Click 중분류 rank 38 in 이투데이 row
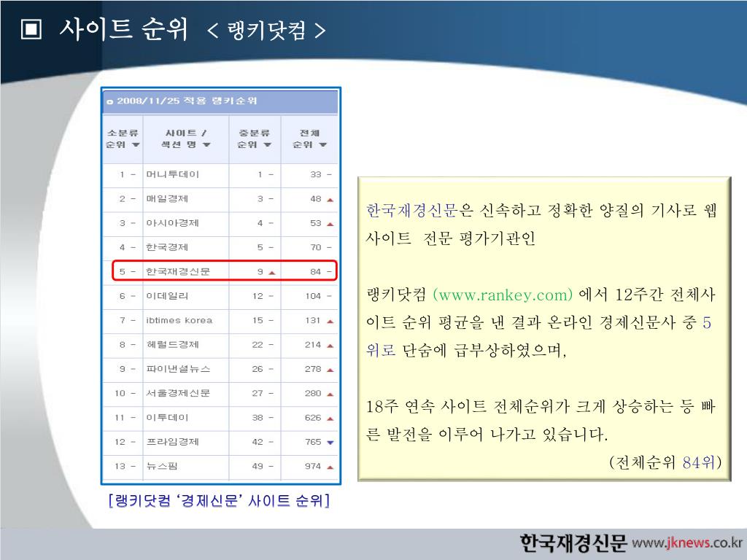This screenshot has height=560, width=747. click(258, 417)
